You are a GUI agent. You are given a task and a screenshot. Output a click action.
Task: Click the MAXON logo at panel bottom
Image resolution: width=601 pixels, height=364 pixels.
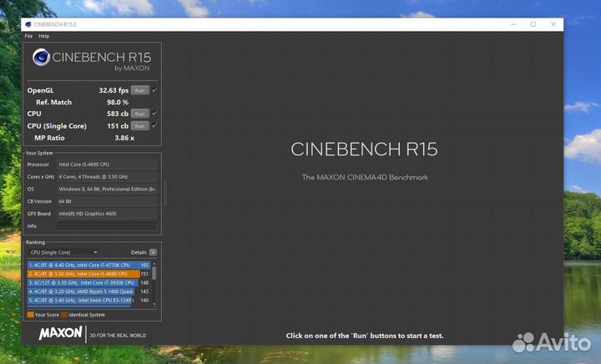click(x=61, y=333)
